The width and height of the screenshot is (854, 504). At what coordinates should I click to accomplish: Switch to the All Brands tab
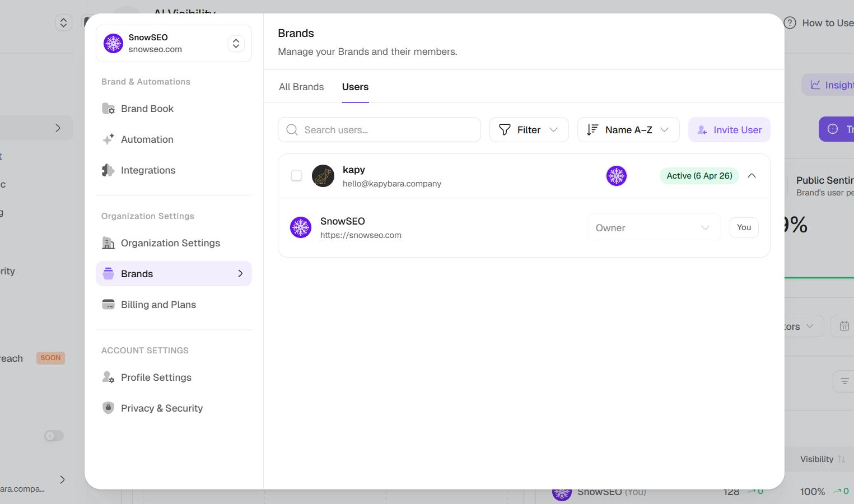[301, 87]
